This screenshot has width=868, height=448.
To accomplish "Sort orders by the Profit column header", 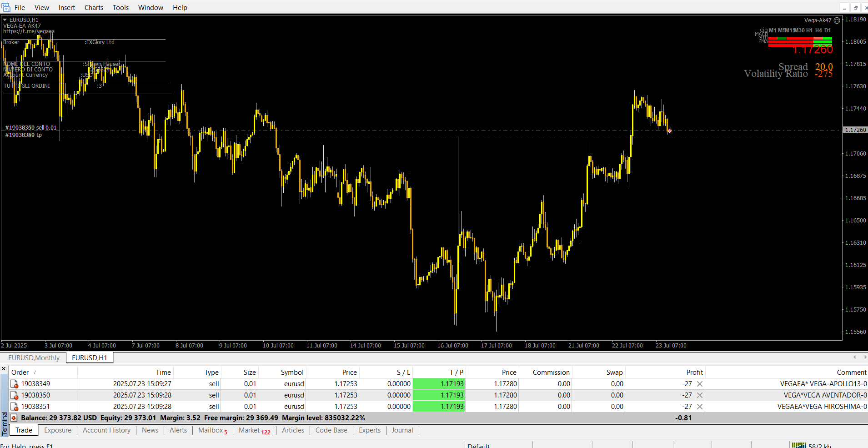I will tap(694, 372).
